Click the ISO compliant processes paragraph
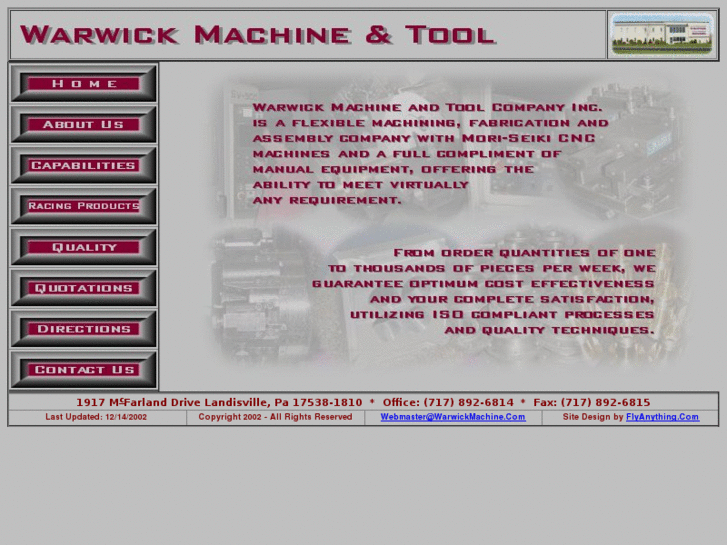Image resolution: width=727 pixels, height=545 pixels. pyautogui.click(x=484, y=291)
